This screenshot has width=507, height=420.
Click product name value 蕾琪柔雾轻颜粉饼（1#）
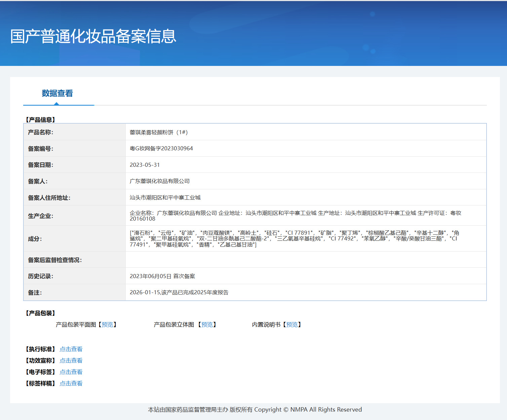tap(159, 132)
